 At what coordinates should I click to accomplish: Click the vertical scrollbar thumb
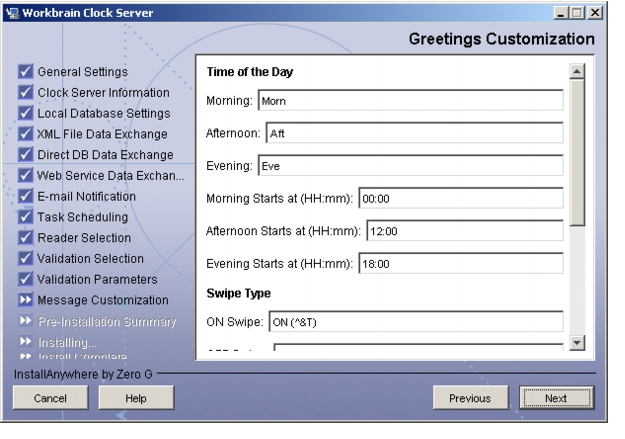click(x=577, y=153)
